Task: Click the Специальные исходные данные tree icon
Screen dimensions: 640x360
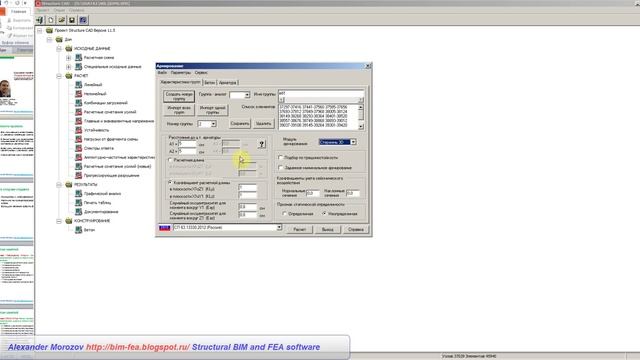Action: click(x=78, y=67)
